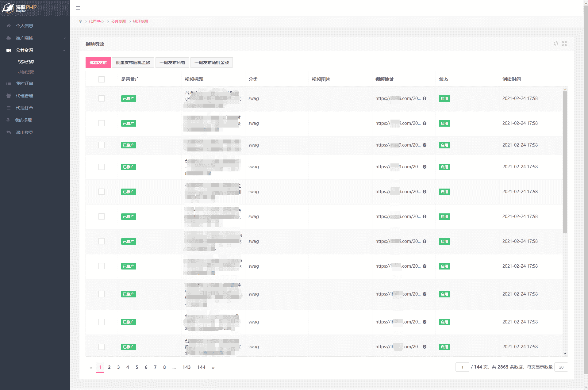Toggle the select-all checkbox in table header
This screenshot has height=390, width=588.
point(102,79)
